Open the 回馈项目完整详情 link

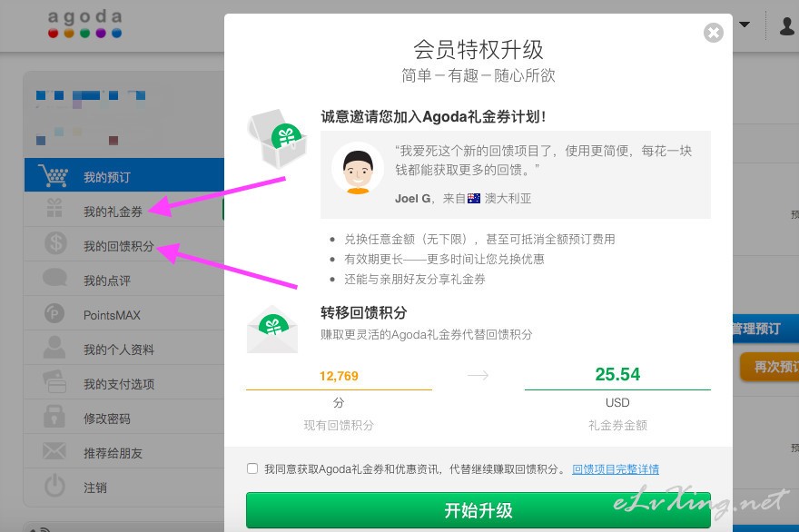click(616, 469)
